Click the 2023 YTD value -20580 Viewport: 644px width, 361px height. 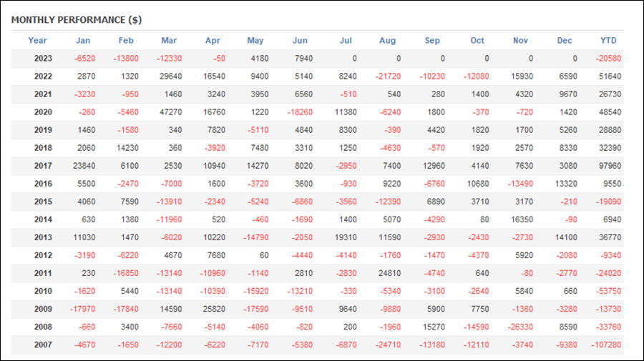point(609,58)
